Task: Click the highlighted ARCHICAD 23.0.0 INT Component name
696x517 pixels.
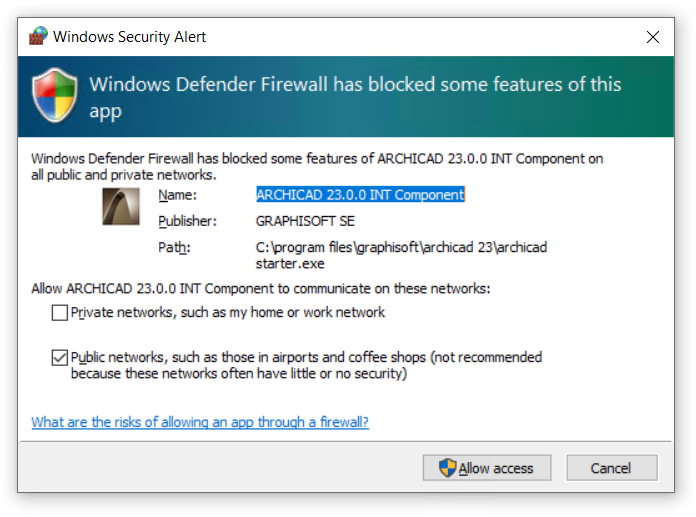Action: point(360,195)
